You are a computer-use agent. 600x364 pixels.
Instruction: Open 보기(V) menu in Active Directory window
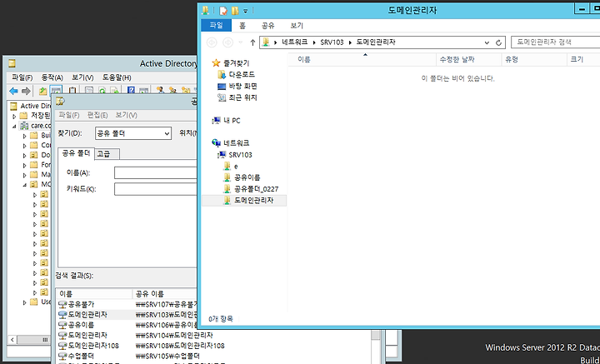[82, 77]
